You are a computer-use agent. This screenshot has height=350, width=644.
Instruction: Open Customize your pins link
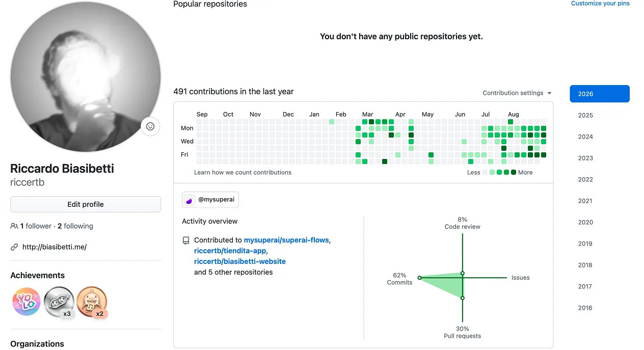click(600, 4)
